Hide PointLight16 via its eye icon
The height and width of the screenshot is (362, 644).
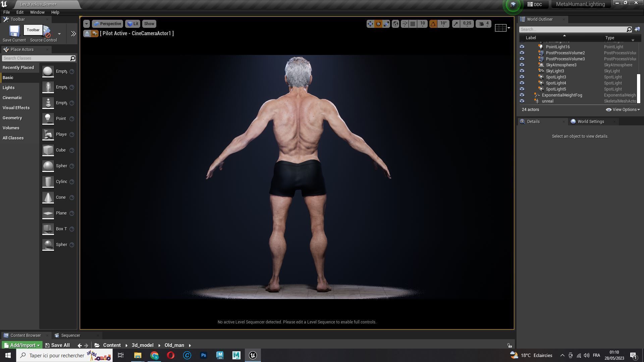(x=522, y=47)
